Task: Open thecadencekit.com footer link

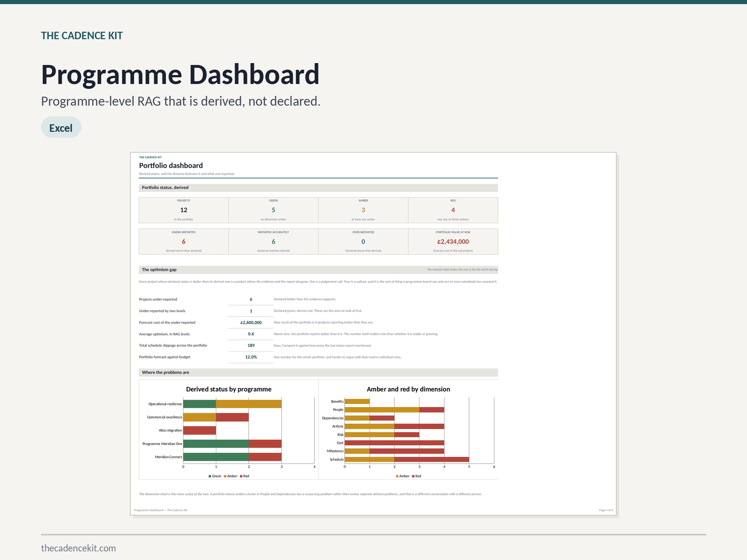Action: 78,548
